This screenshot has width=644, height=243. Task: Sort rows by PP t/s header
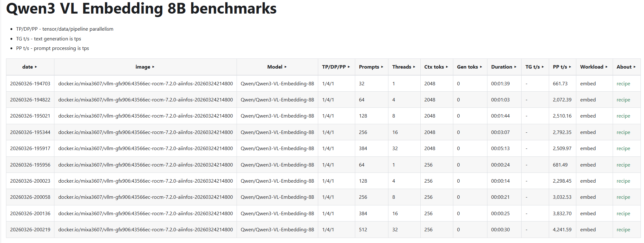pos(562,67)
